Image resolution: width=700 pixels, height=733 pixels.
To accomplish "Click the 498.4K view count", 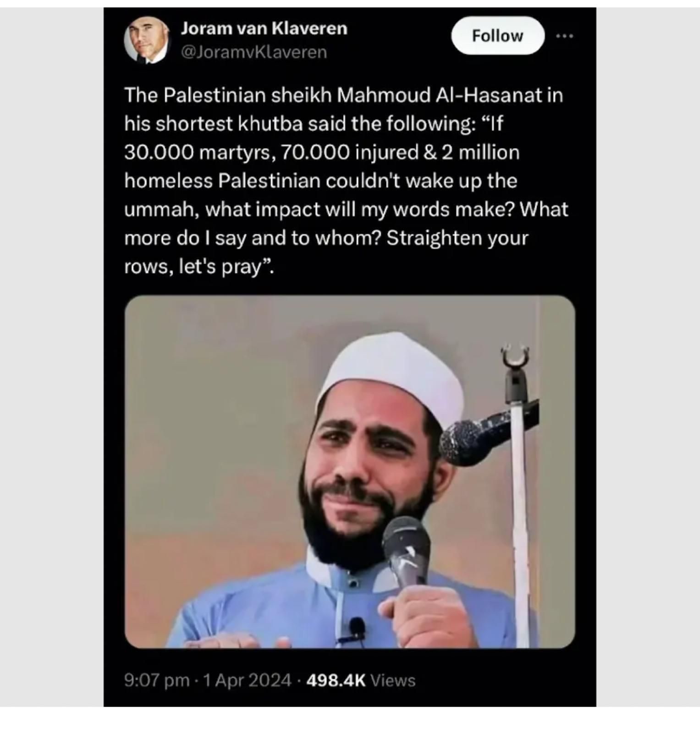I will click(x=336, y=680).
